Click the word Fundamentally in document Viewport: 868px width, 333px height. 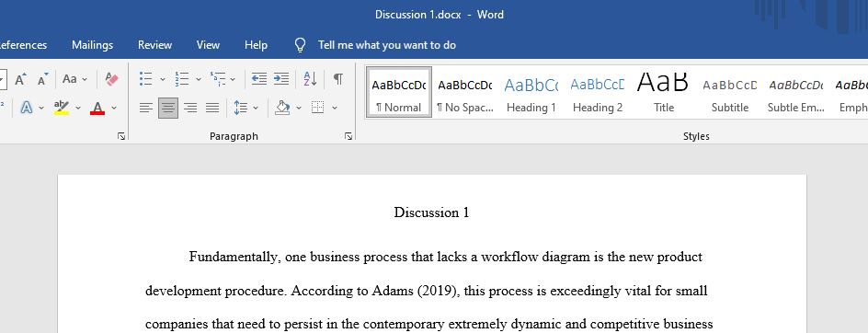(233, 257)
